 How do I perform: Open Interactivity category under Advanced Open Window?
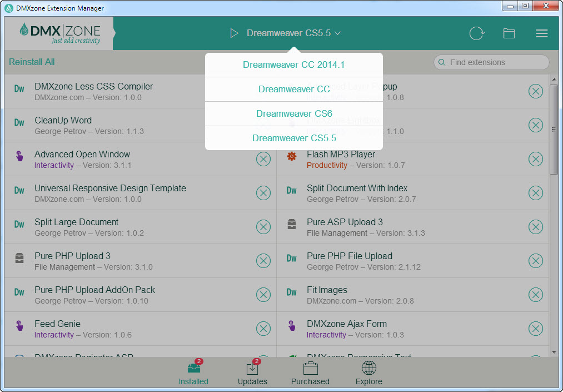54,165
